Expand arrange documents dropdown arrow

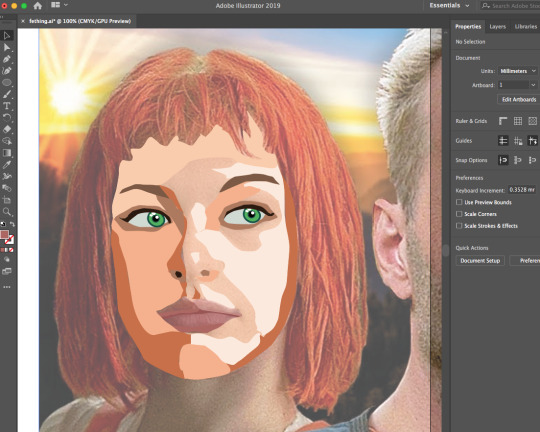[x=66, y=5]
